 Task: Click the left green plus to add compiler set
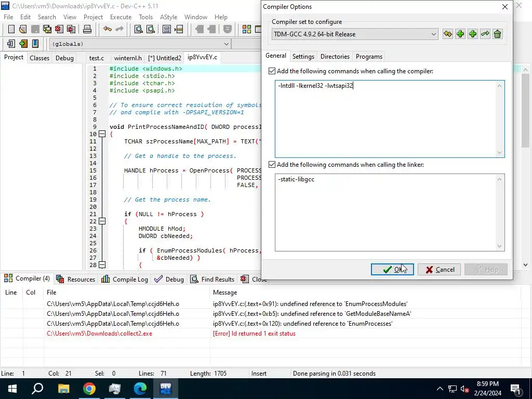click(x=460, y=34)
